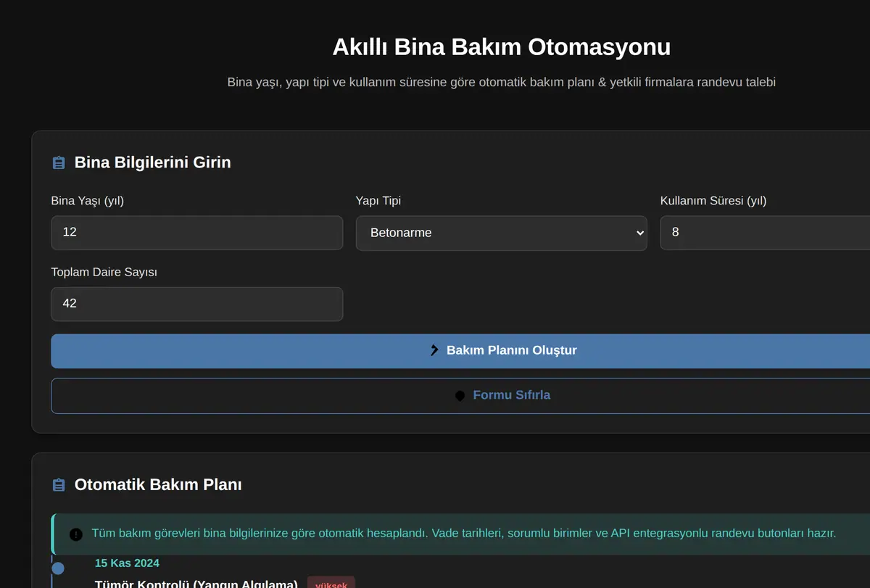
Task: Click the 15 Kas 2024 timeline marker dot
Action: tap(58, 568)
